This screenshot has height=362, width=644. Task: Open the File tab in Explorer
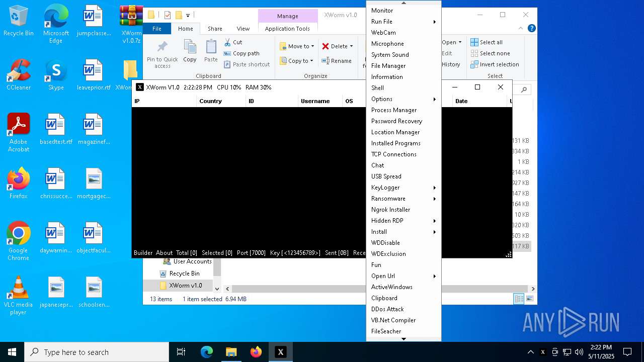[x=157, y=29]
